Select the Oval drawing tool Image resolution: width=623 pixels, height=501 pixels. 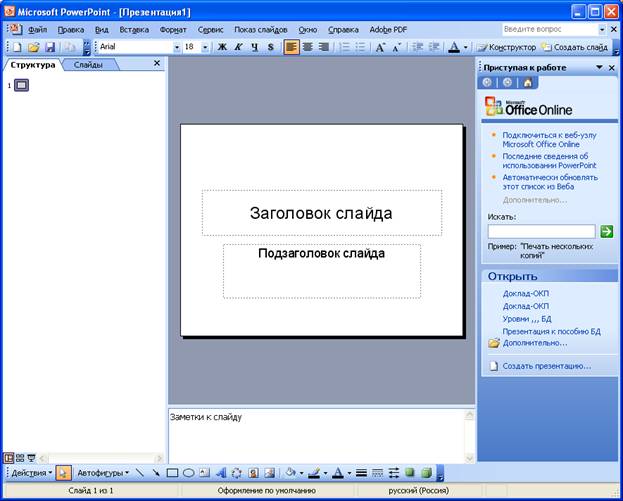click(189, 473)
